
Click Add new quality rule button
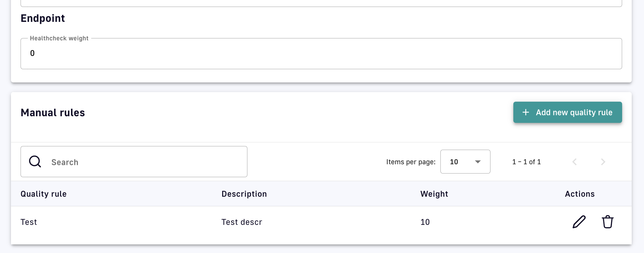(567, 112)
